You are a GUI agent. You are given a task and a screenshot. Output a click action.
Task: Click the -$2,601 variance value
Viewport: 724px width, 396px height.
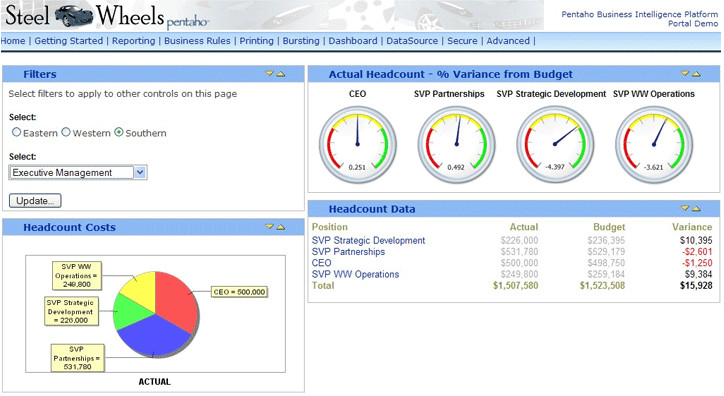tap(697, 252)
